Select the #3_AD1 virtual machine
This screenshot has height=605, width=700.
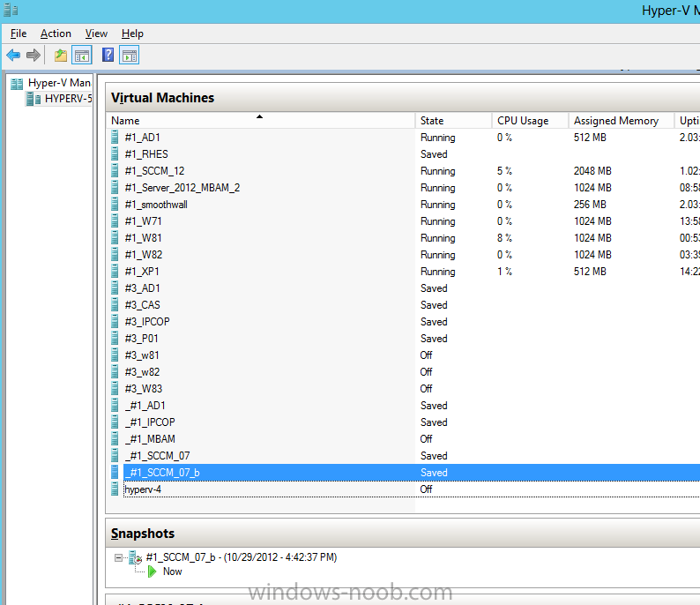[143, 288]
